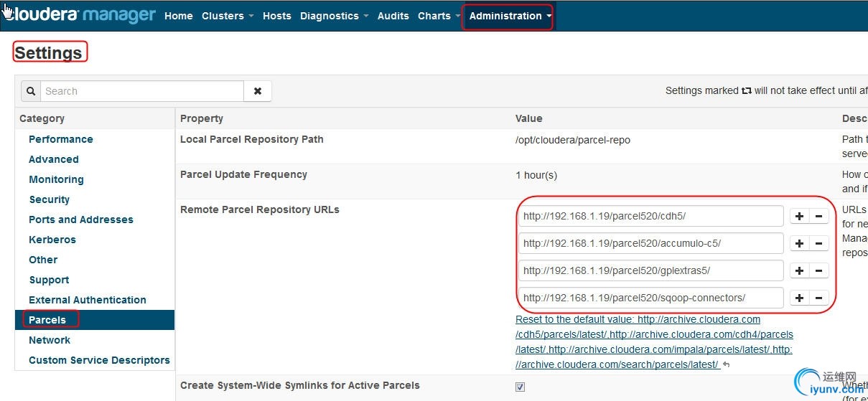Select the Parcels category
Image resolution: width=868 pixels, height=401 pixels.
click(47, 320)
